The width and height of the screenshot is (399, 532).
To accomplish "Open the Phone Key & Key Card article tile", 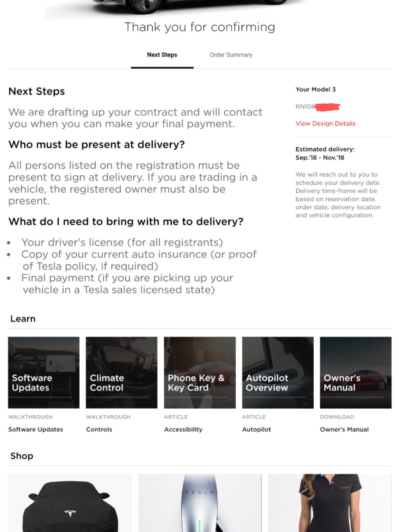I will (200, 372).
